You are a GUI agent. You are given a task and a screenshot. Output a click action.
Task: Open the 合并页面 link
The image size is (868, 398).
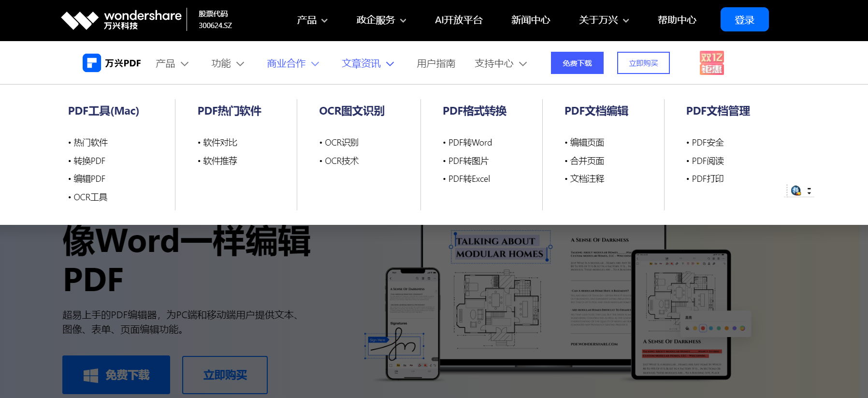587,161
